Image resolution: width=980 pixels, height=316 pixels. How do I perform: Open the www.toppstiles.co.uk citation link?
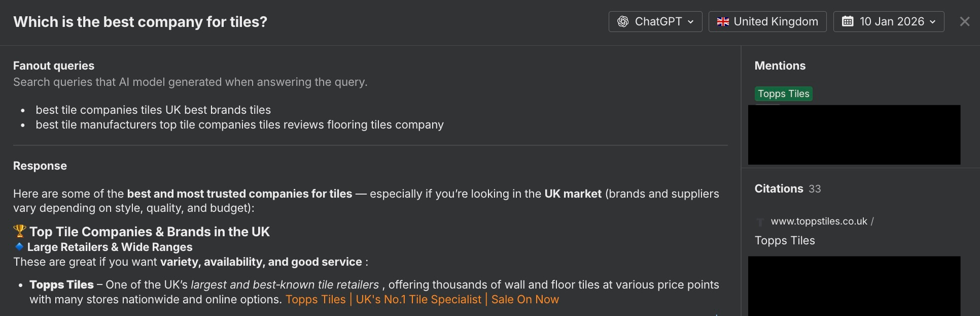[x=819, y=222]
